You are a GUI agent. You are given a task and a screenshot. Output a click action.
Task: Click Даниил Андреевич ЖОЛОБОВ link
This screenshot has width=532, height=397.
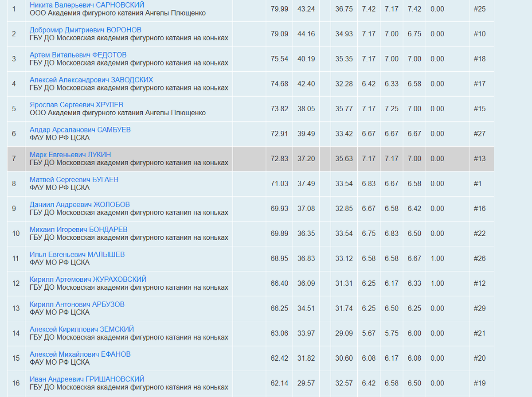[80, 205]
